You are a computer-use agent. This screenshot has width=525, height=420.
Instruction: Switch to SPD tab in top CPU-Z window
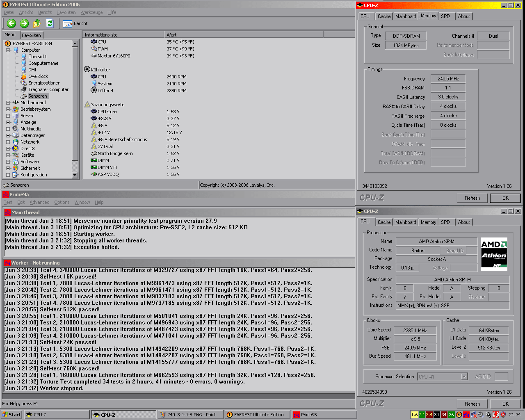[x=445, y=16]
